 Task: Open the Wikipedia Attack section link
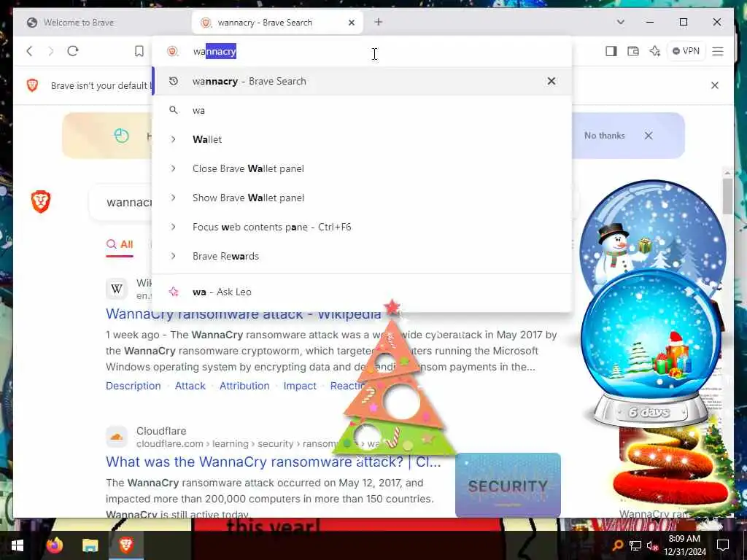coord(190,386)
